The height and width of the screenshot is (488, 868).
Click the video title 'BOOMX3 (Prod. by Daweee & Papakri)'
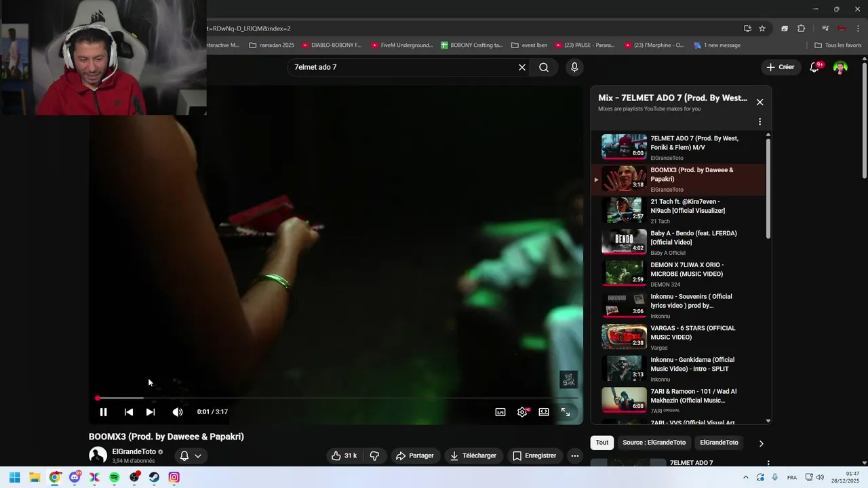(x=166, y=436)
